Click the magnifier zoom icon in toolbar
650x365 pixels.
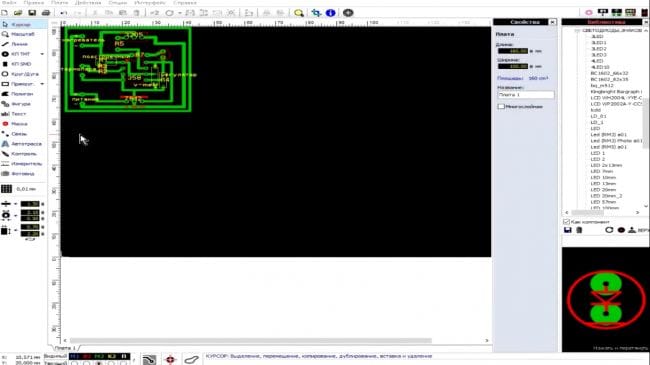pyautogui.click(x=298, y=13)
